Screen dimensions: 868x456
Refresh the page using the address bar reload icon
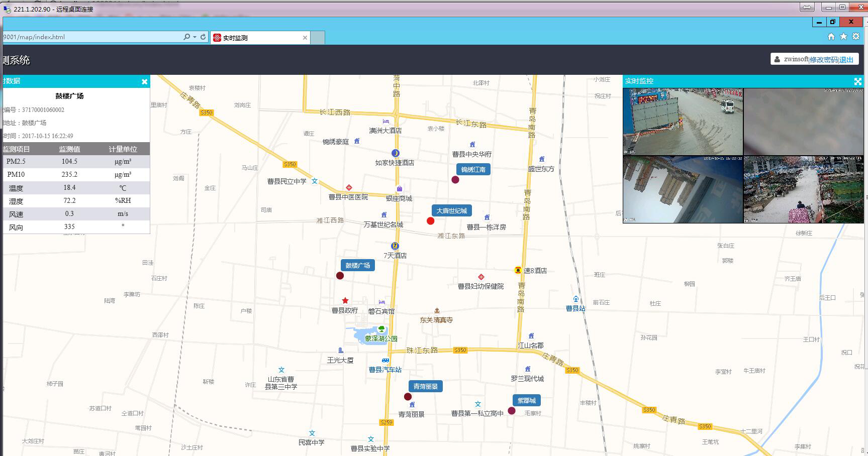[x=203, y=37]
